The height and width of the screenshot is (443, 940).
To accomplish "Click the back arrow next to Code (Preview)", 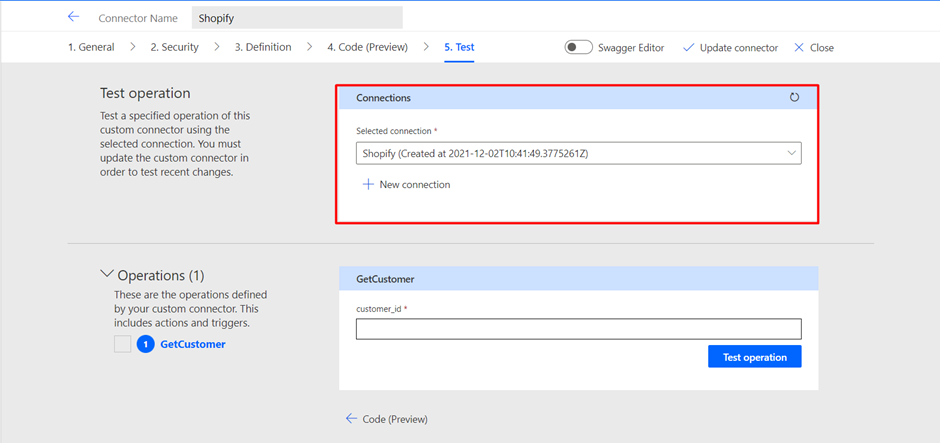I will (x=351, y=418).
